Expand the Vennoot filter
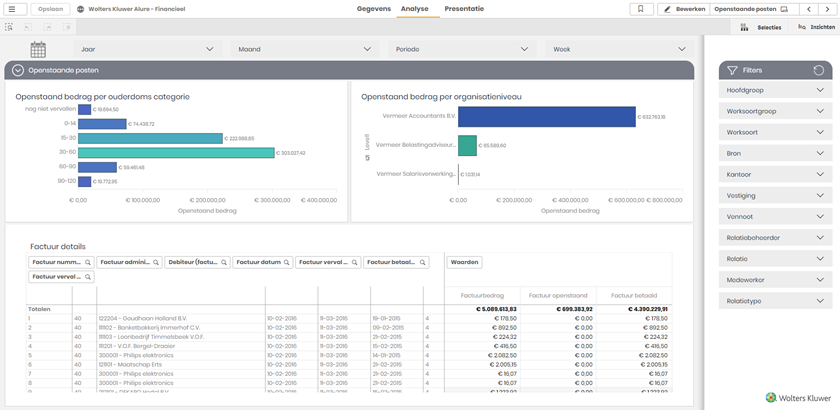 point(775,217)
